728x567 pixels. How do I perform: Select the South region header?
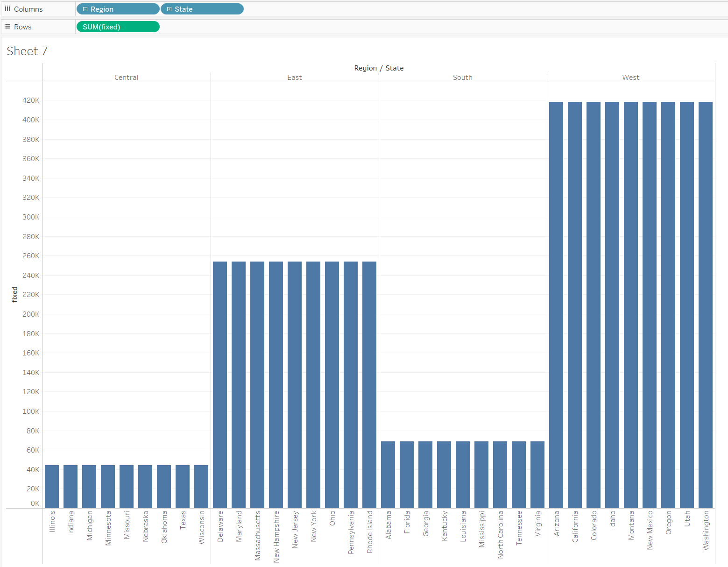(462, 78)
